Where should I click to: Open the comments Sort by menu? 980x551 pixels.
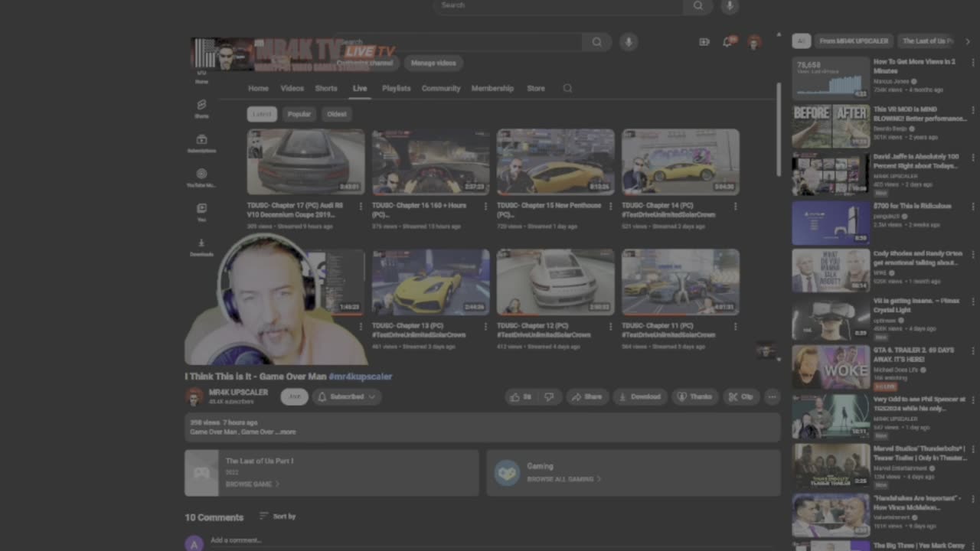point(277,517)
